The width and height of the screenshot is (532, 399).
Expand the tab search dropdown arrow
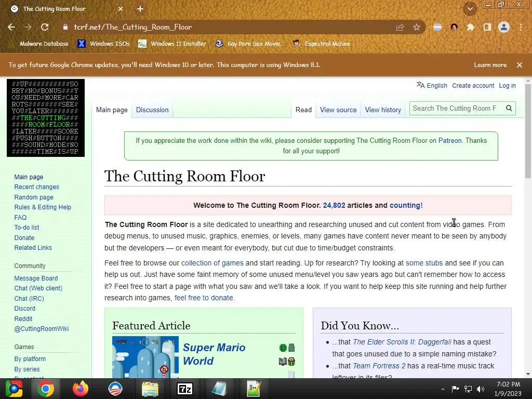pos(470,9)
